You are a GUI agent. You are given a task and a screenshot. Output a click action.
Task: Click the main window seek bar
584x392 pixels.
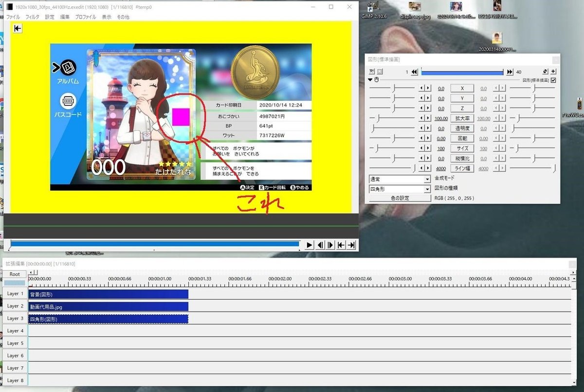(154, 244)
